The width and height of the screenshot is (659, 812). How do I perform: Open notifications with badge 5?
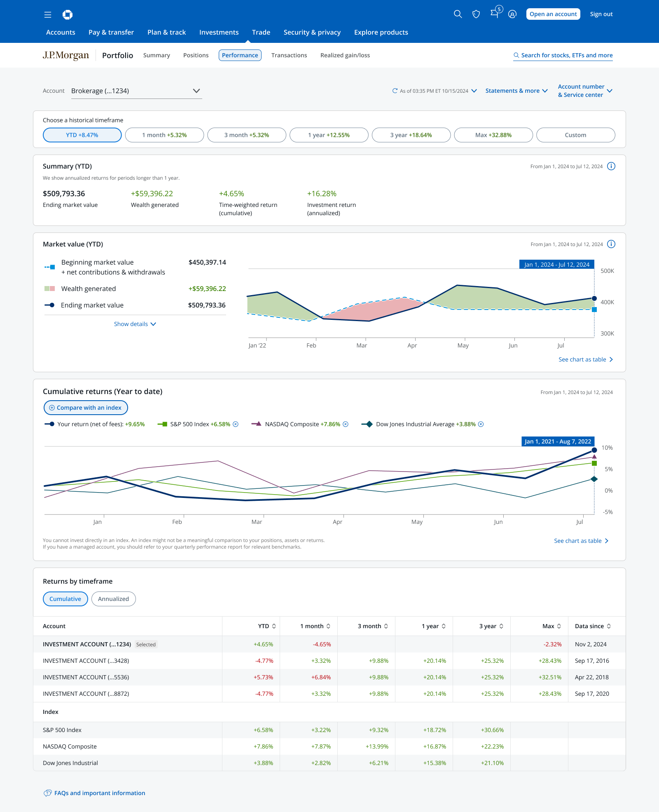pyautogui.click(x=496, y=12)
